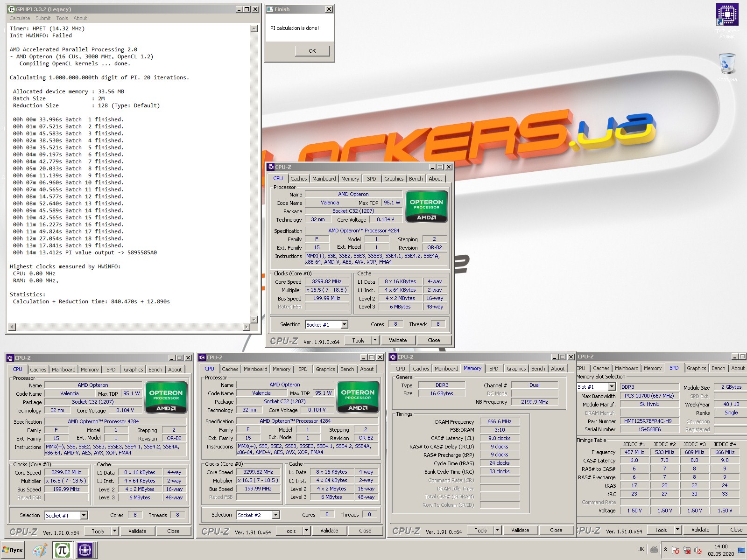The width and height of the screenshot is (747, 560).
Task: Open the Submit menu in GPUPI
Action: coord(43,18)
